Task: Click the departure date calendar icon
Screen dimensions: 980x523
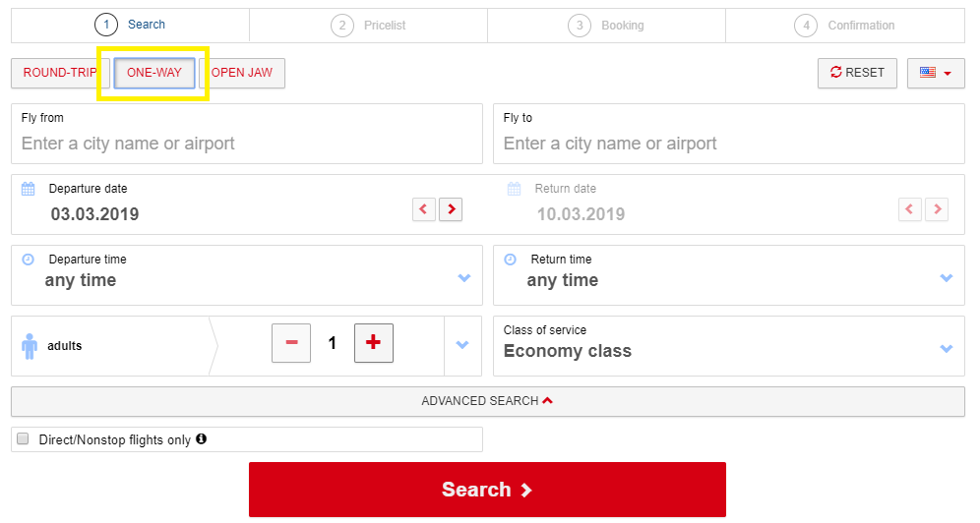Action: click(29, 189)
